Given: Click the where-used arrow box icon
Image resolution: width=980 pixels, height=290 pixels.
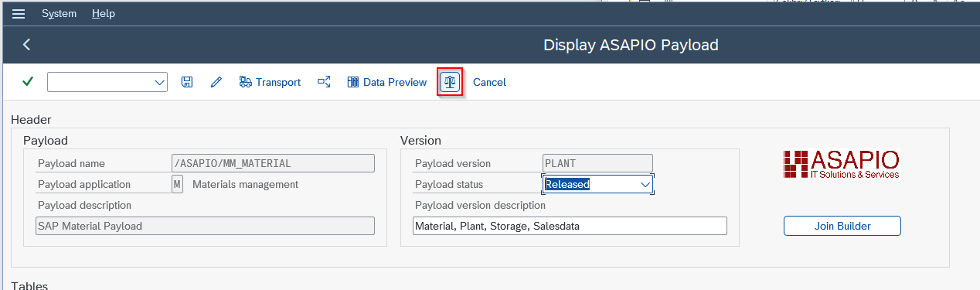Looking at the screenshot, I should point(324,82).
